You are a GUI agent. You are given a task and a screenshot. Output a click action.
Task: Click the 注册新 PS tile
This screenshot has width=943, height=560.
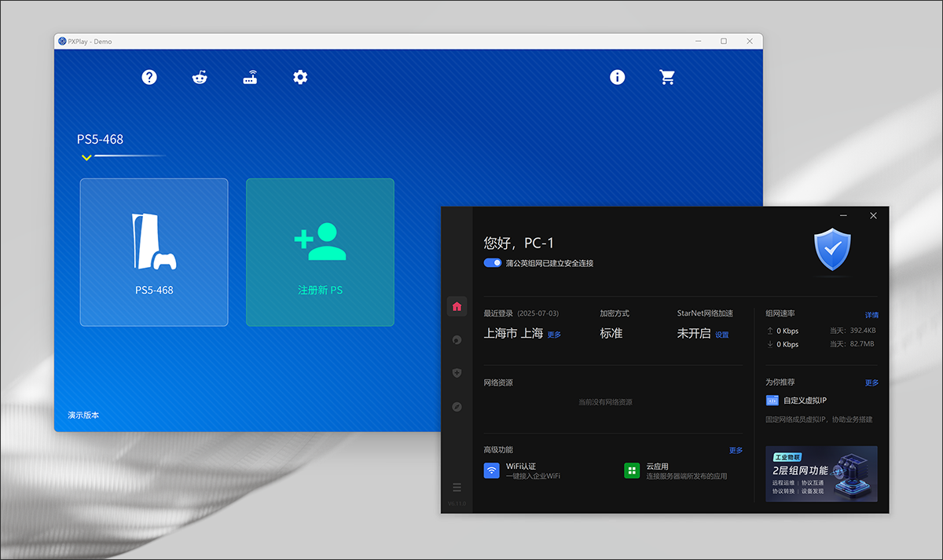click(320, 252)
